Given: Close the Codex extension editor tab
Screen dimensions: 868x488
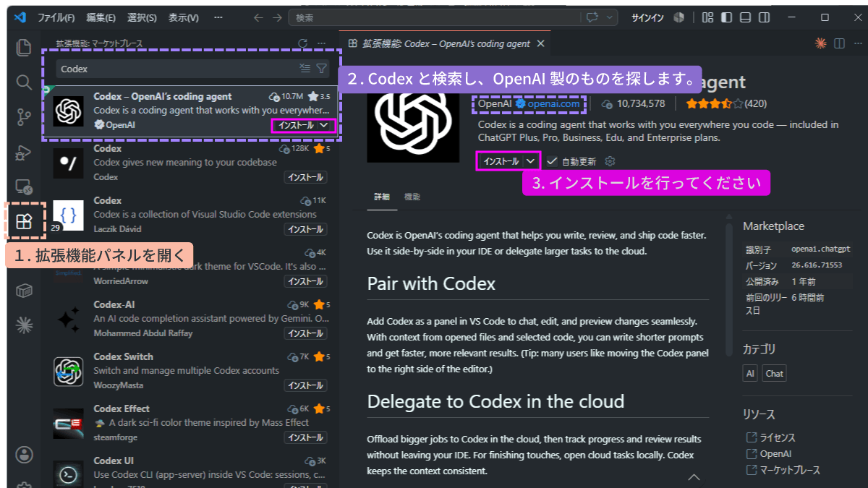Looking at the screenshot, I should [x=540, y=43].
